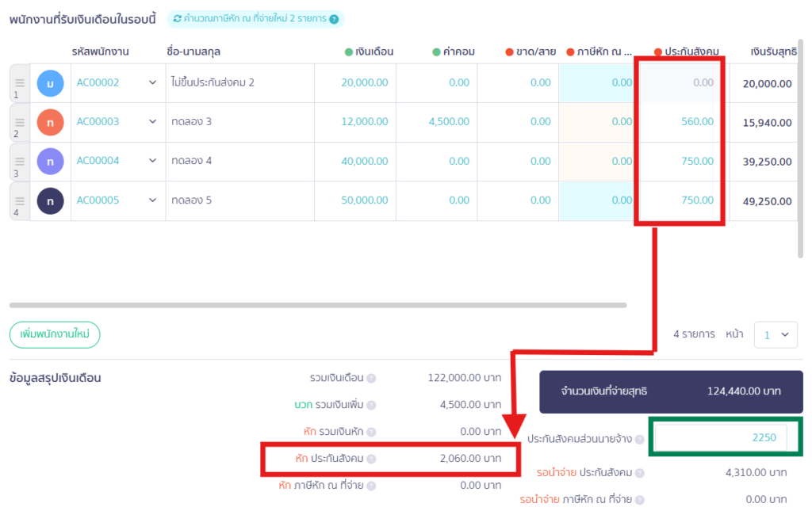Click drag handle icon on row 3

coord(20,162)
